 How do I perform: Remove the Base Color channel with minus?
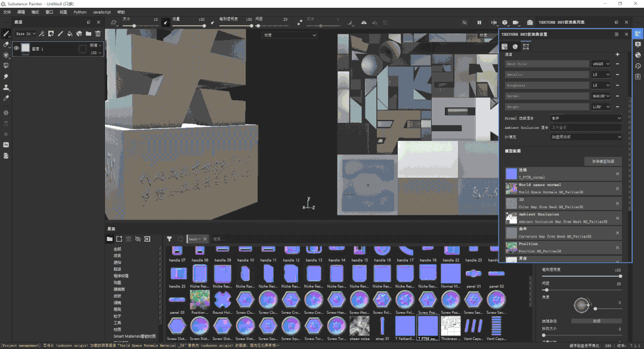617,64
